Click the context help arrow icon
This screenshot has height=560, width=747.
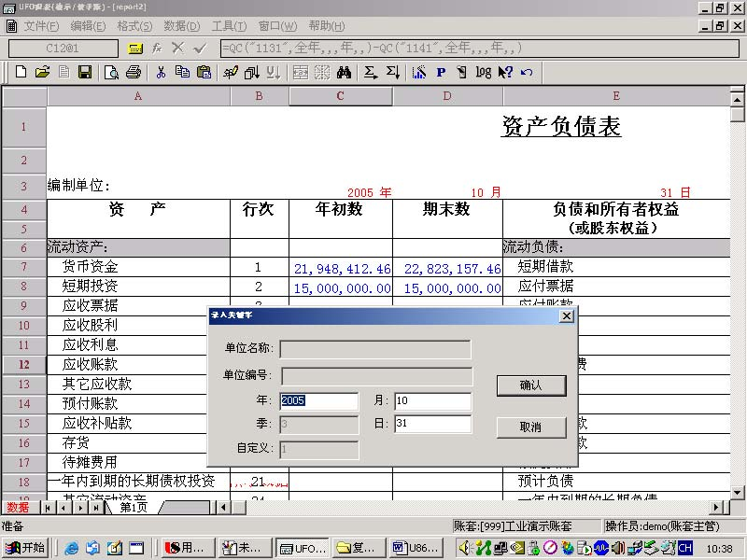tap(505, 72)
